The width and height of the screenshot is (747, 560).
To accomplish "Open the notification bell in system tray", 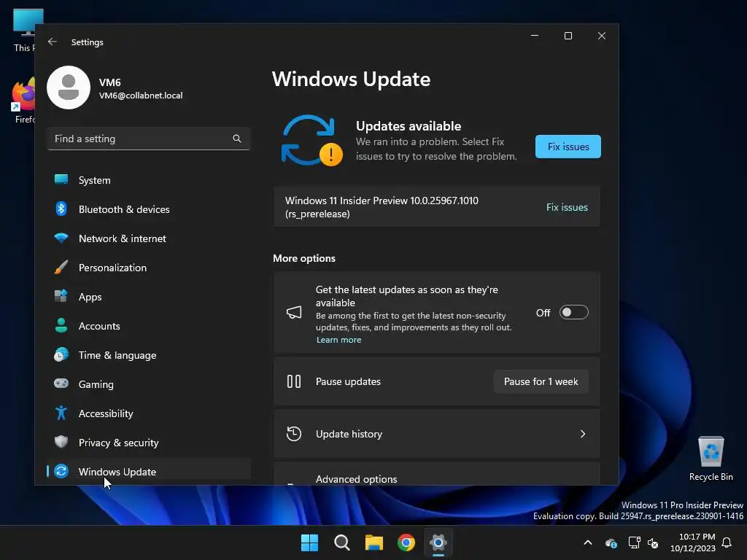I will (x=727, y=542).
